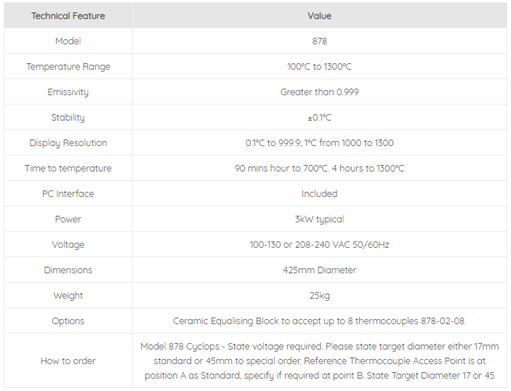This screenshot has width=511, height=391.
Task: Select the Model row label
Action: coord(68,41)
